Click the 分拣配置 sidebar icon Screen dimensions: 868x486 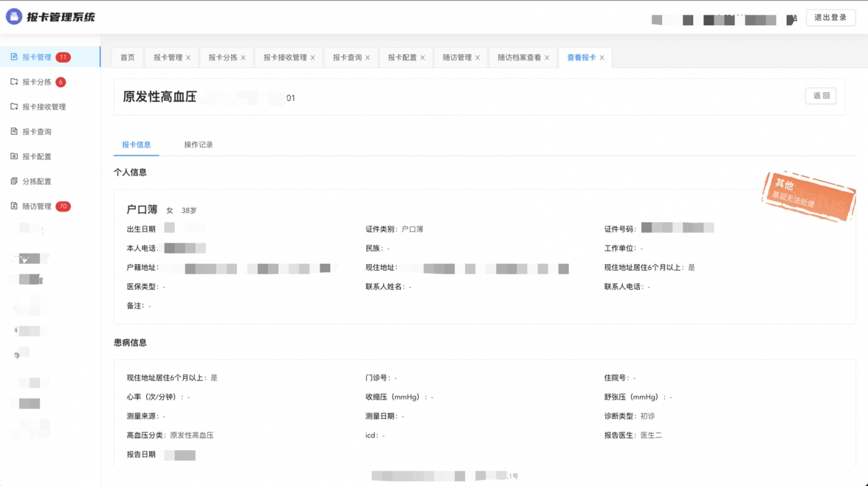(x=14, y=181)
